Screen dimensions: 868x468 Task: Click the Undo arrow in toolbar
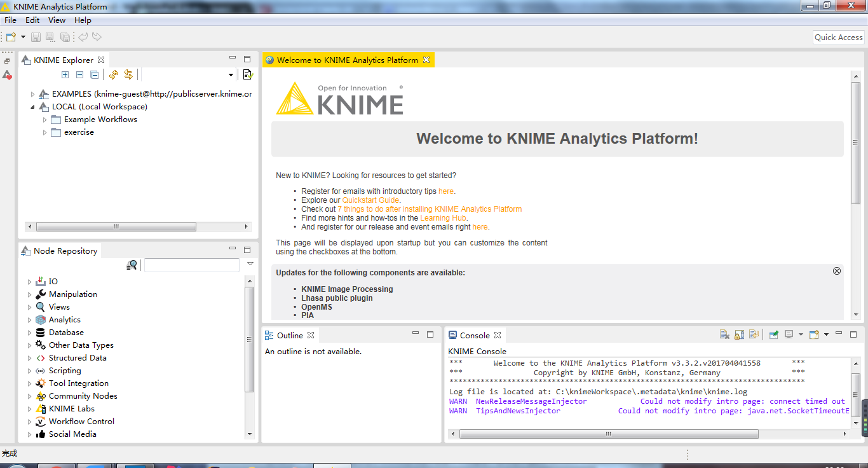83,37
